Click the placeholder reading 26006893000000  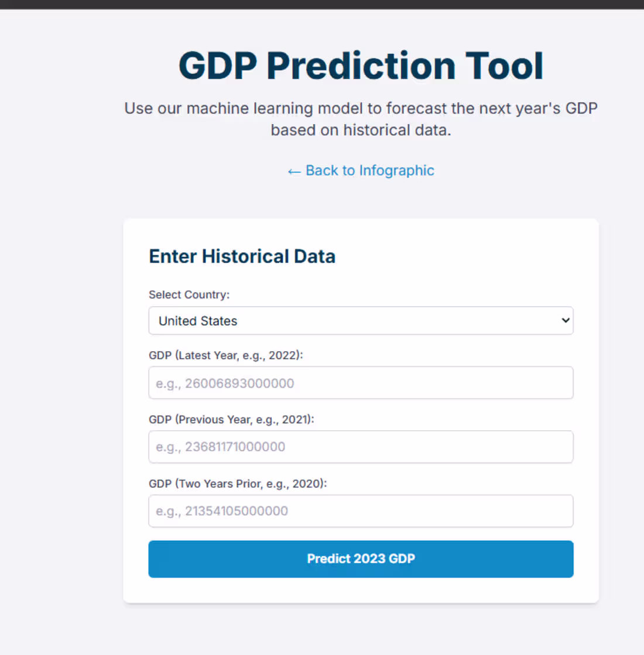click(224, 383)
